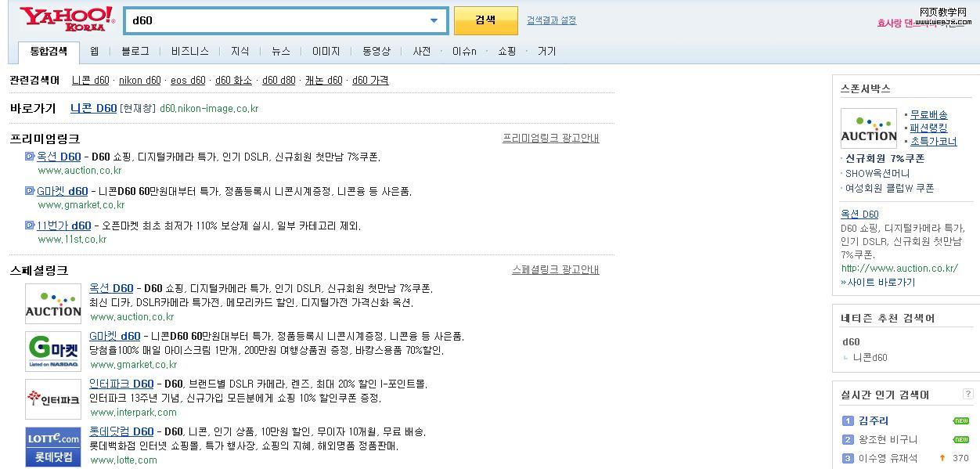Click the Lotte.com logo thumbnail
The width and height of the screenshot is (980, 469).
(x=53, y=446)
